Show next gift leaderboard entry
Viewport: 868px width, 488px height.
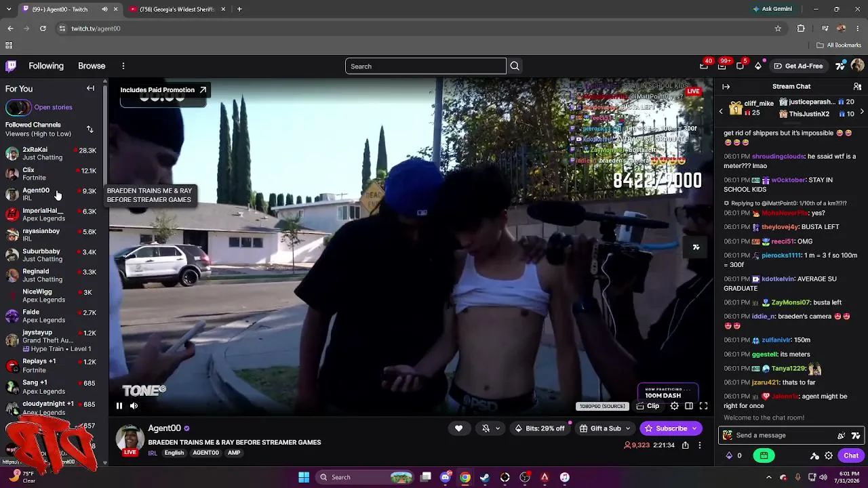862,111
